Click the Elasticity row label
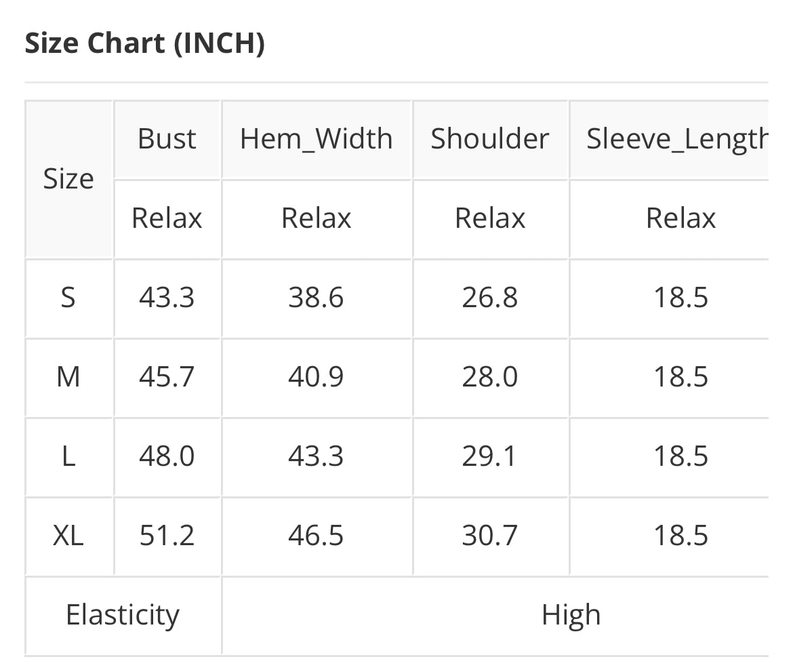 pos(123,615)
